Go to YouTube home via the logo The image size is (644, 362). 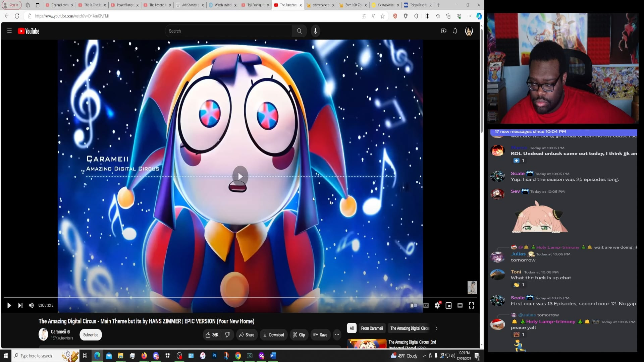click(29, 31)
